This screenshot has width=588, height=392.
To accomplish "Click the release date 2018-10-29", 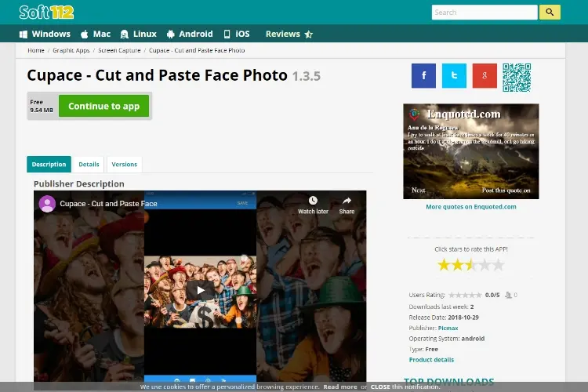I will click(463, 318).
